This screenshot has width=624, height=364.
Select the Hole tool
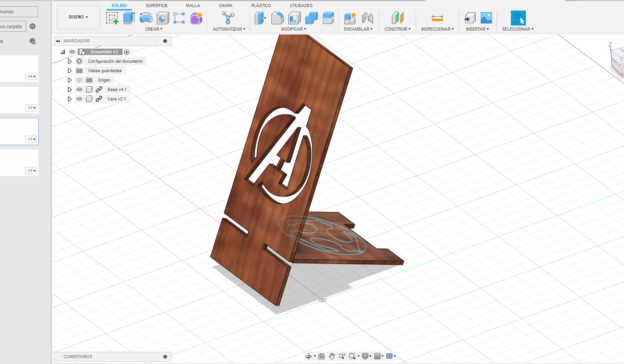click(x=163, y=18)
